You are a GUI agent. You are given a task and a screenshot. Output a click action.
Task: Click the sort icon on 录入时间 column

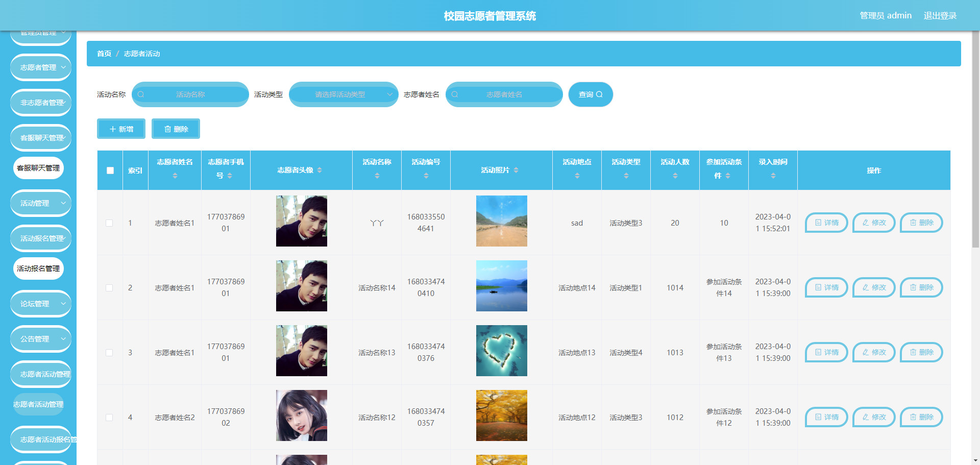773,176
